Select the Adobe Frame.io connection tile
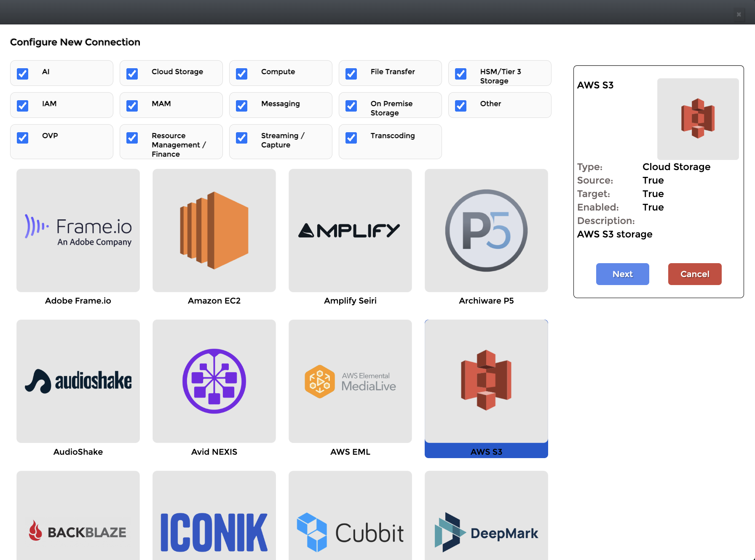 (x=78, y=230)
